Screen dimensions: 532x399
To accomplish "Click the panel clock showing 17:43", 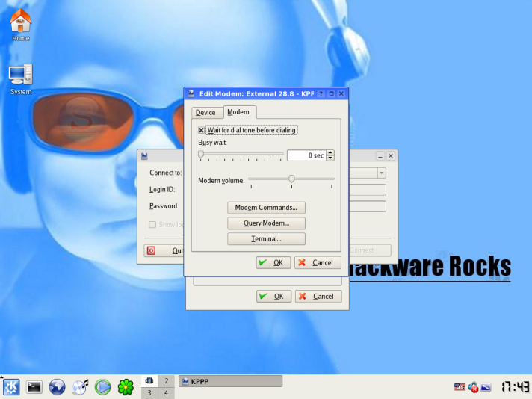I will (x=515, y=387).
